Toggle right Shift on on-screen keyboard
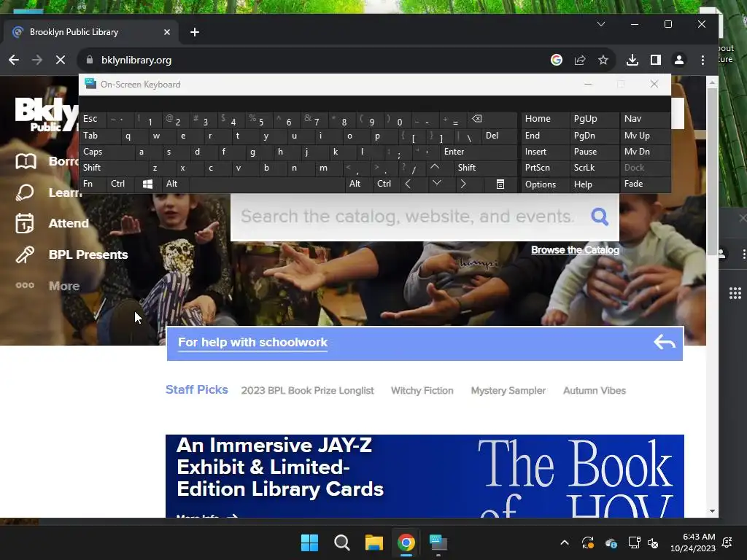 coord(485,168)
